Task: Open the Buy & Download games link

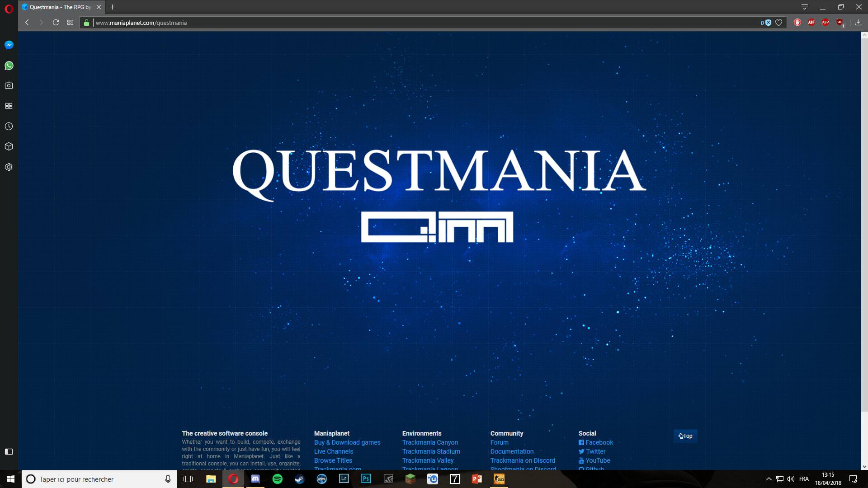Action: coord(347,442)
